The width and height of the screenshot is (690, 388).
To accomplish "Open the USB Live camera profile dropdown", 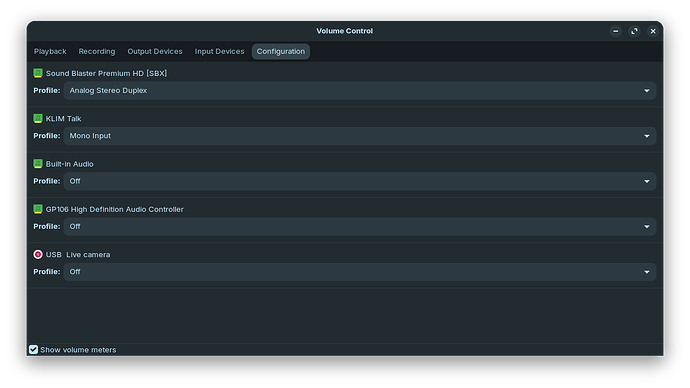I will (x=360, y=272).
